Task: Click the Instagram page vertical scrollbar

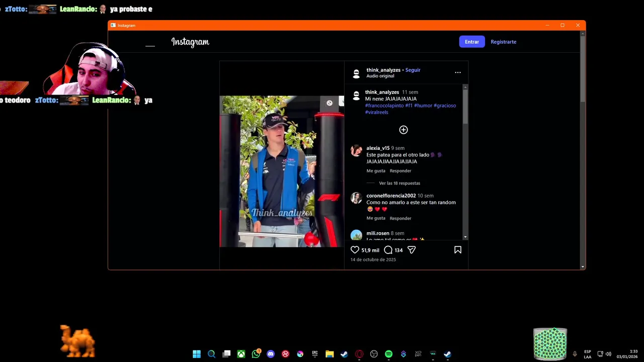Action: (583, 68)
